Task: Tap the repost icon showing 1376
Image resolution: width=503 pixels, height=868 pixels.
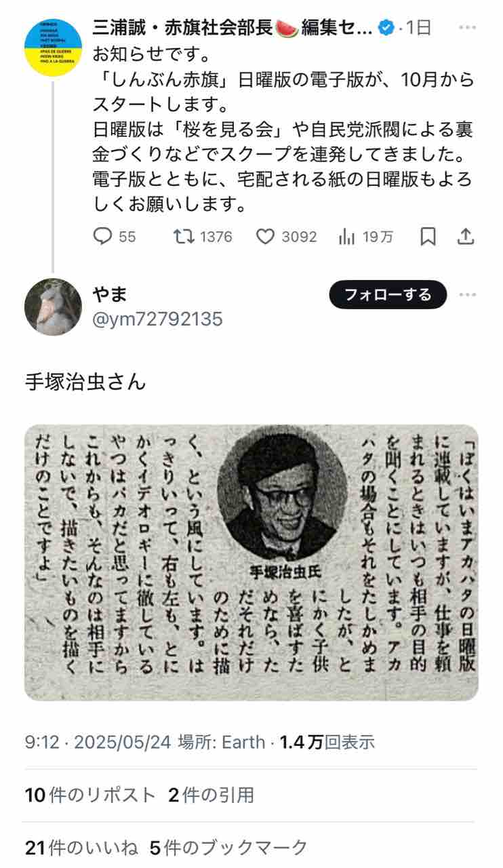Action: [183, 236]
